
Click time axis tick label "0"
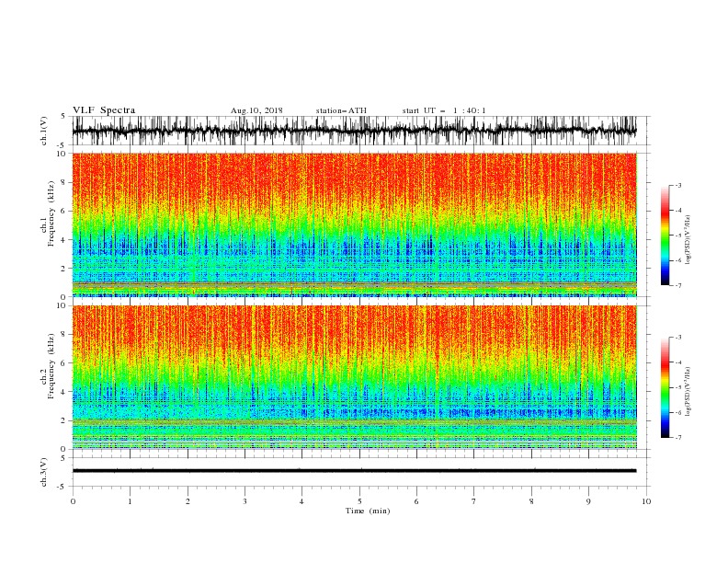73,501
